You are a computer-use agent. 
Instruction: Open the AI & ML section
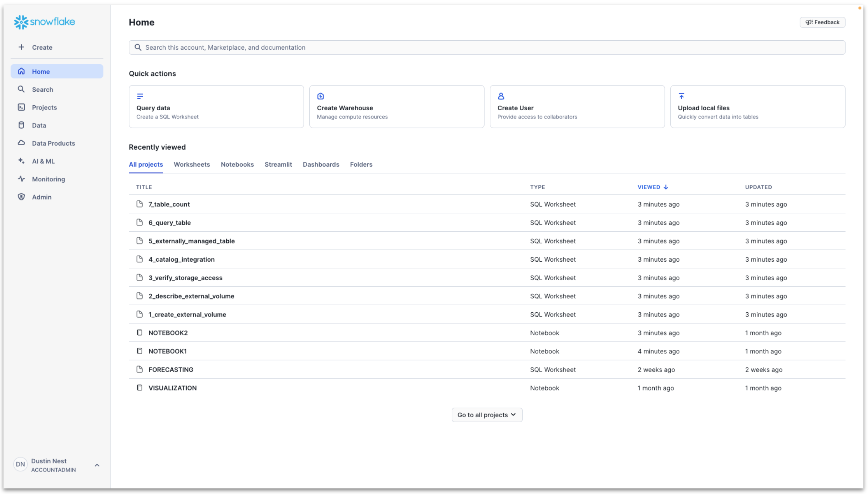[43, 161]
